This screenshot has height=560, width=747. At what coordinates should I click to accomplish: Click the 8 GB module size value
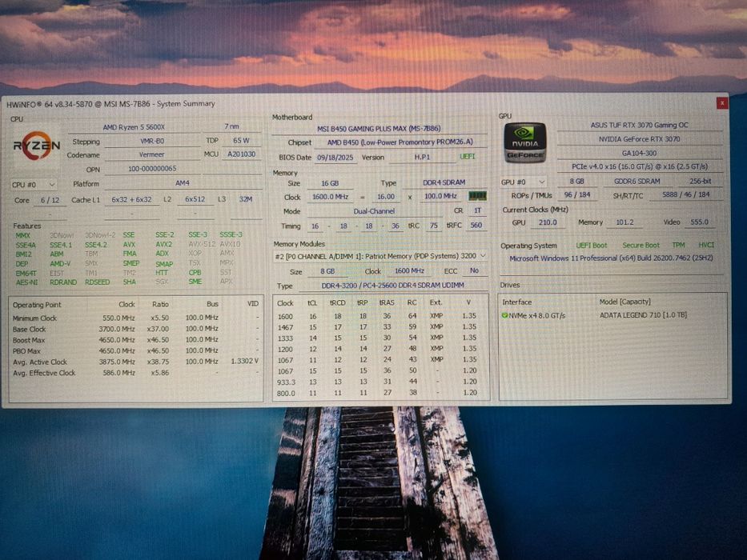[x=327, y=271]
